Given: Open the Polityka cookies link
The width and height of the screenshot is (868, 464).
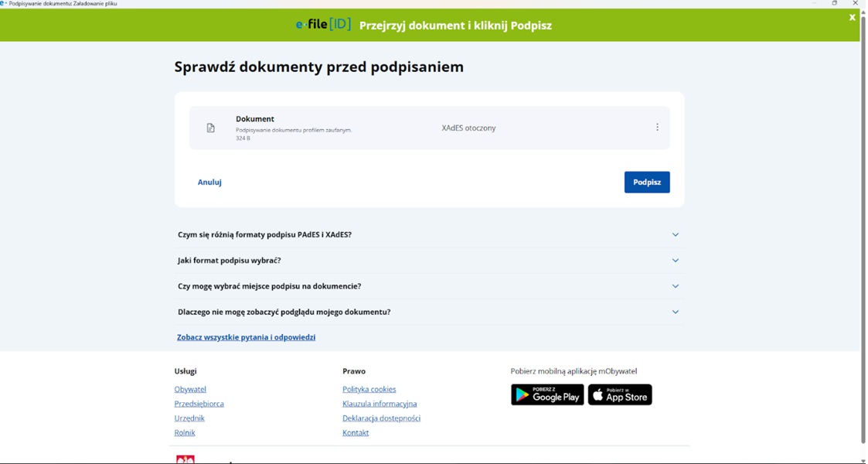Looking at the screenshot, I should click(369, 390).
